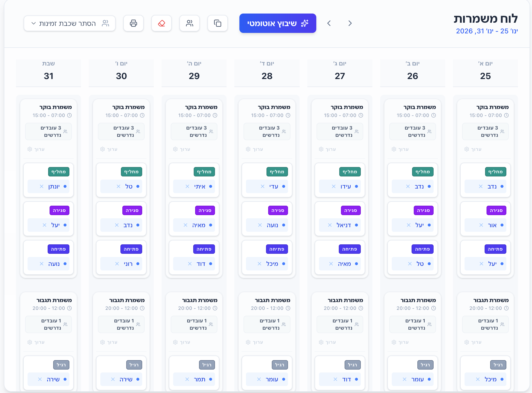Click the מחליף tag on Tuesday 27 morning shift

pos(350,172)
